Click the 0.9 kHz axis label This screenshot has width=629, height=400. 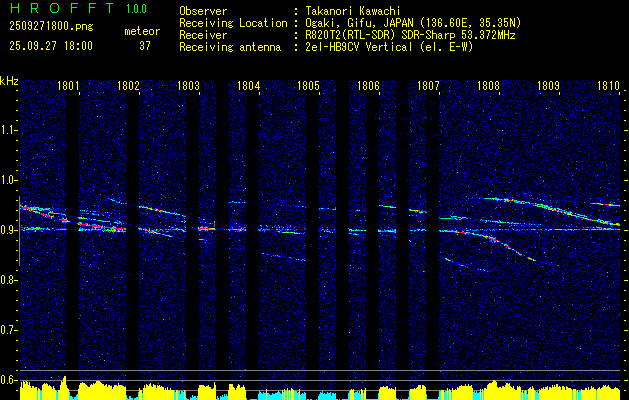coord(9,230)
